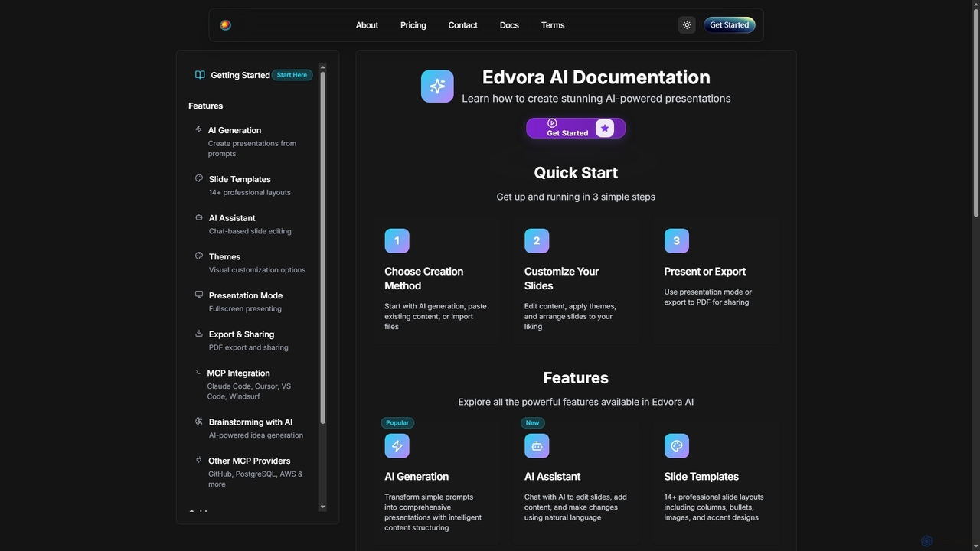
Task: Click the Popular badge
Action: [x=397, y=422]
